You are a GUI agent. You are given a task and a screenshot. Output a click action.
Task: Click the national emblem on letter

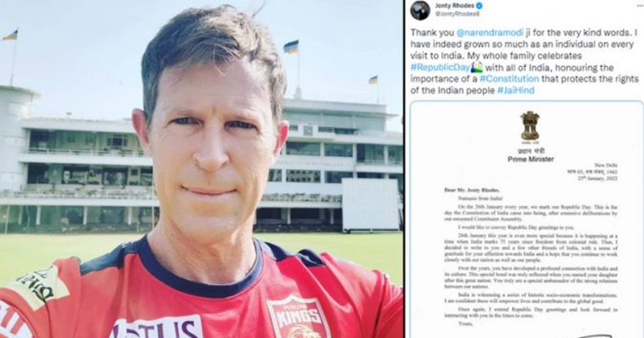pyautogui.click(x=530, y=126)
